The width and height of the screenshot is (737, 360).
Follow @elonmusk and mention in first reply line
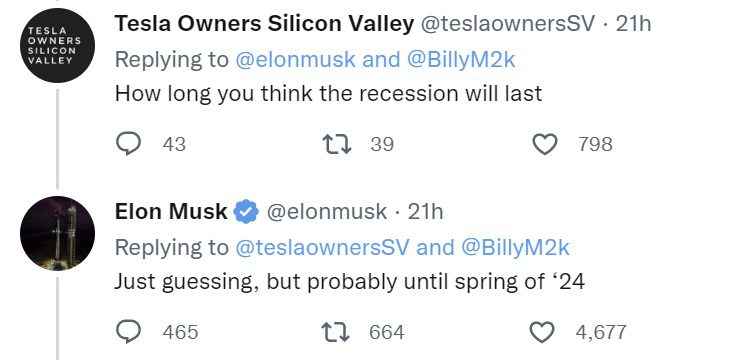[x=296, y=60]
